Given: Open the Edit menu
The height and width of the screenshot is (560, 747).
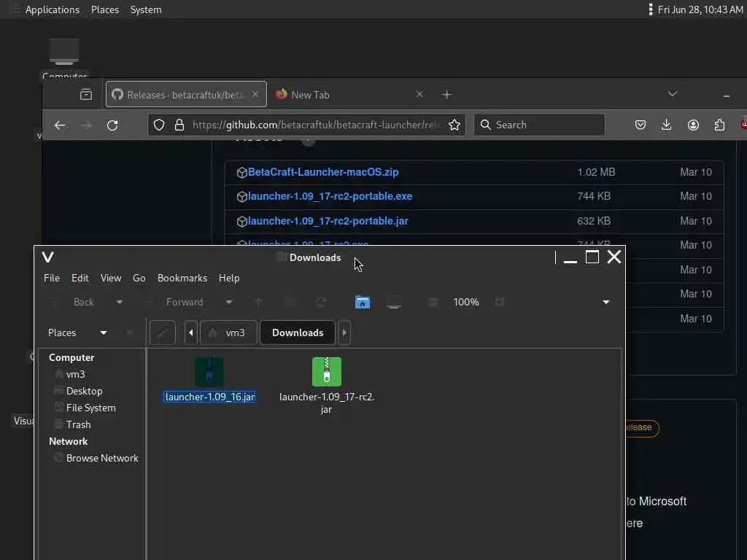Looking at the screenshot, I should [x=80, y=278].
